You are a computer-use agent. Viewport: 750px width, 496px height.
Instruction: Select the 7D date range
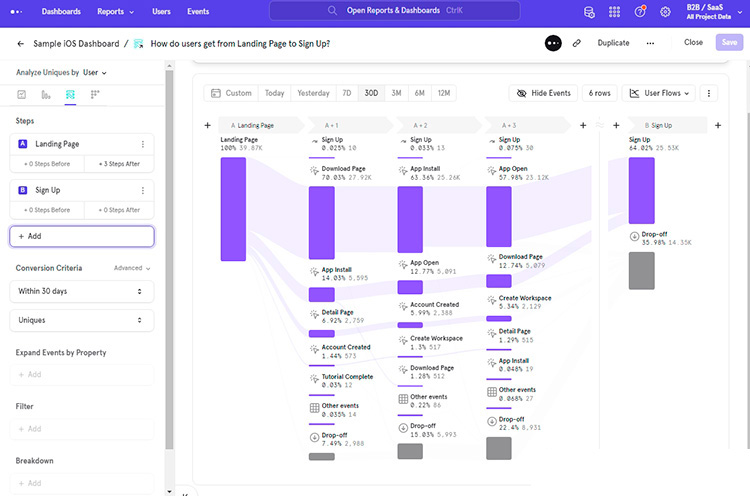(346, 93)
